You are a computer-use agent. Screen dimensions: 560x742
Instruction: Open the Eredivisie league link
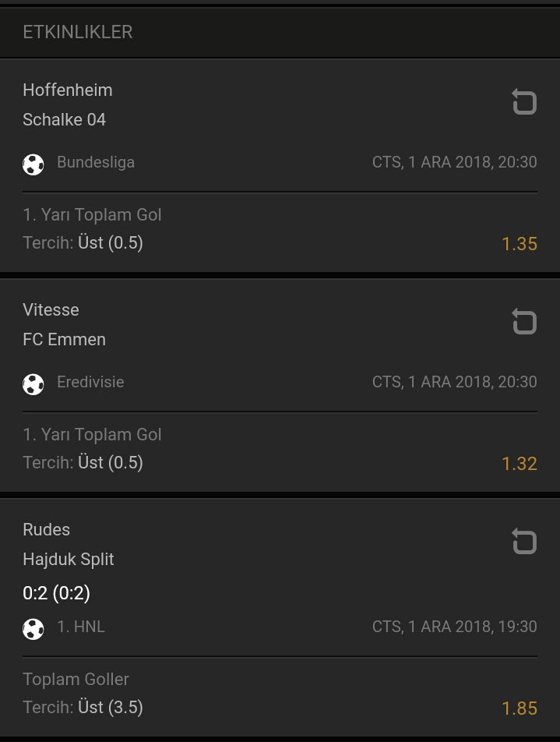[90, 382]
